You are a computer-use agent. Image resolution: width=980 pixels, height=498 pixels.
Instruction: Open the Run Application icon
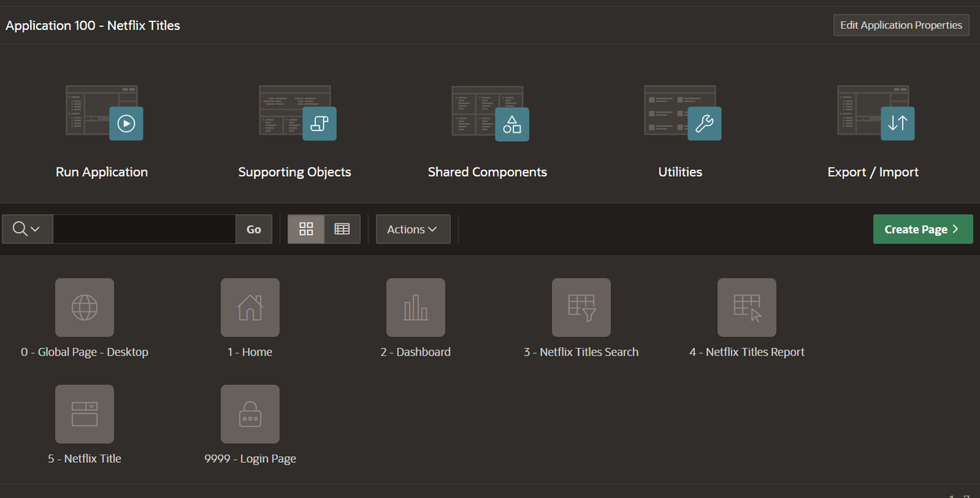[x=104, y=112]
